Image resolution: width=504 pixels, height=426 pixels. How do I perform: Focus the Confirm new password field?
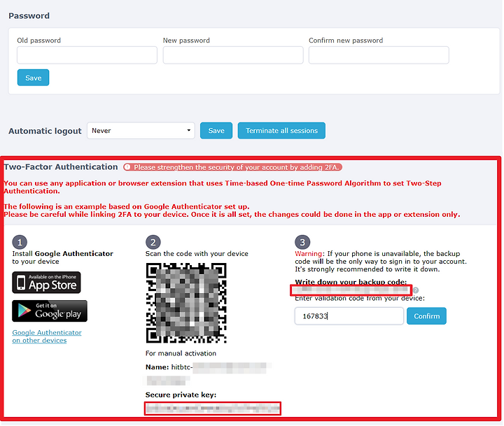379,55
